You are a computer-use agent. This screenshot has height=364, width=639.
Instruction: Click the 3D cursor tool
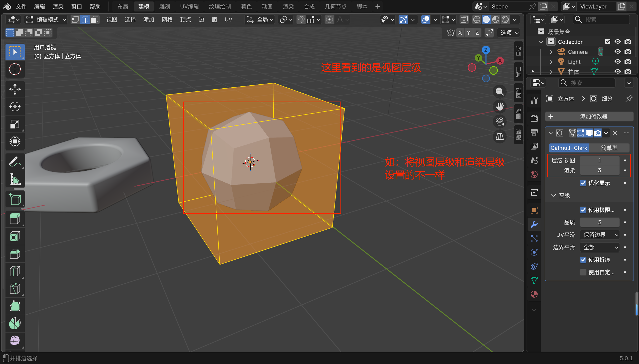(15, 69)
